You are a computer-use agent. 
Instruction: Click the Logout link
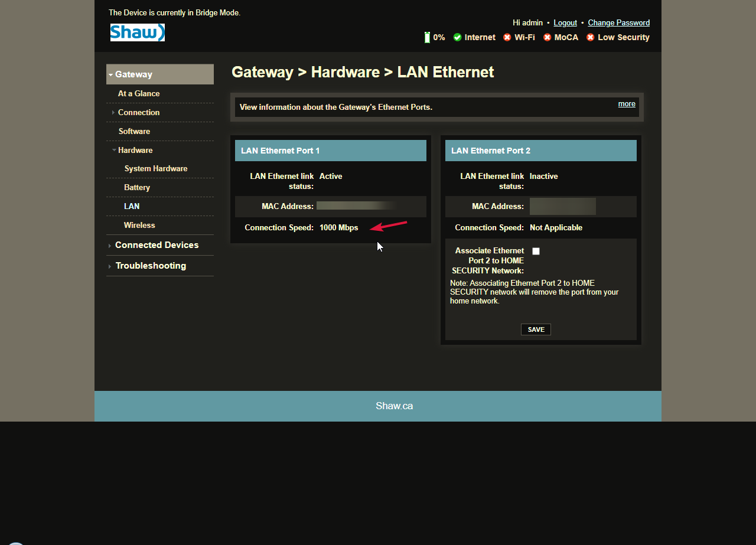tap(565, 22)
